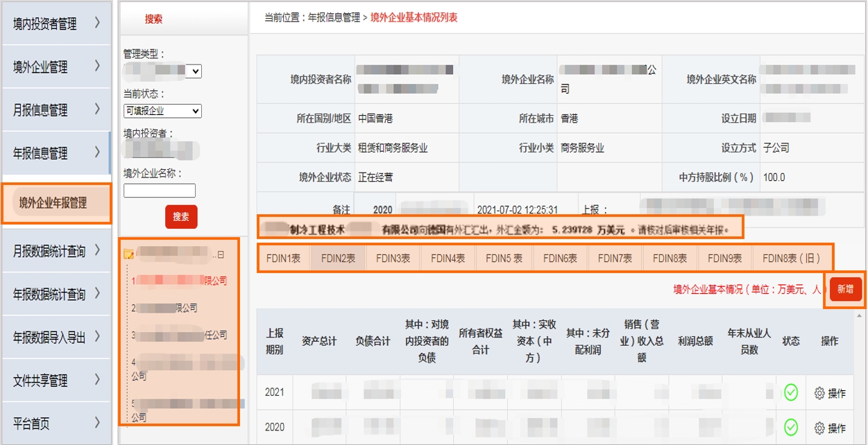Image resolution: width=868 pixels, height=445 pixels.
Task: Open the 管理类型 dropdown
Action: tap(194, 71)
